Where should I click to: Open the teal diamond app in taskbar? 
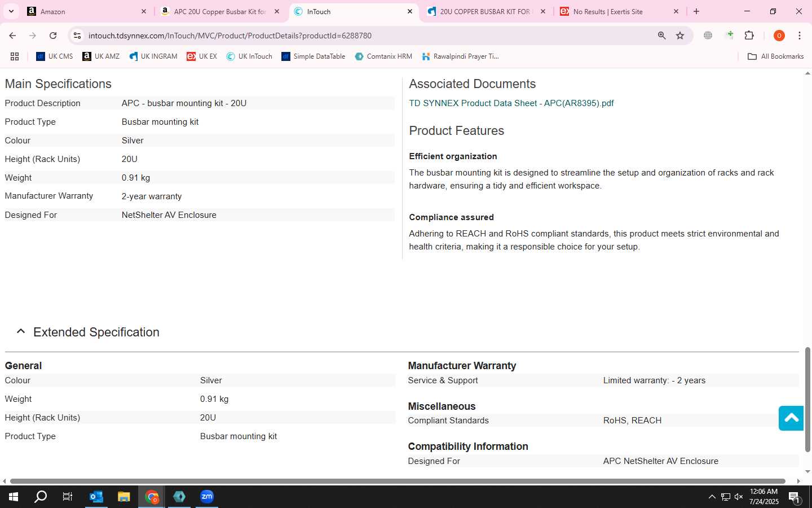pyautogui.click(x=179, y=497)
